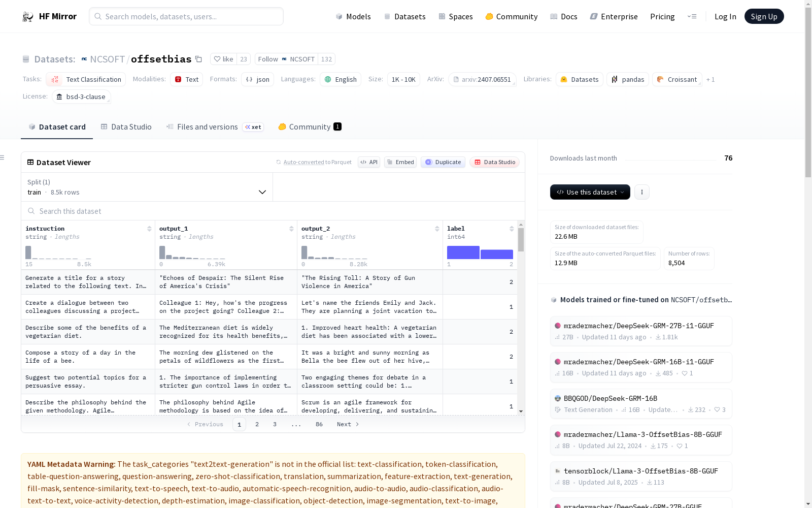Click the Dataset Viewer table icon
Viewport: 812px width, 508px height.
(30, 162)
